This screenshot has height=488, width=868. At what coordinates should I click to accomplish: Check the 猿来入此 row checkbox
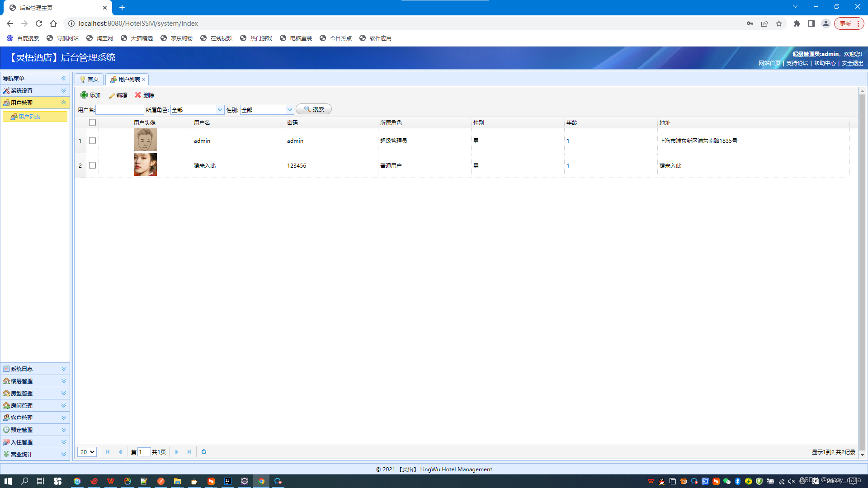(x=93, y=165)
